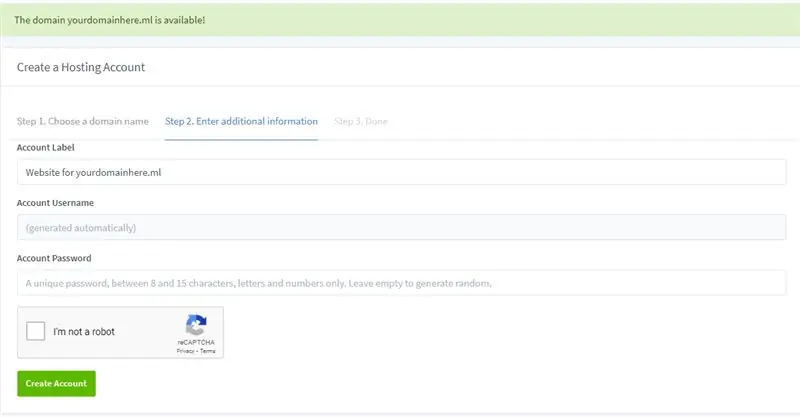The image size is (800, 417).
Task: Click the Account Username generated automatically field
Action: 402,227
